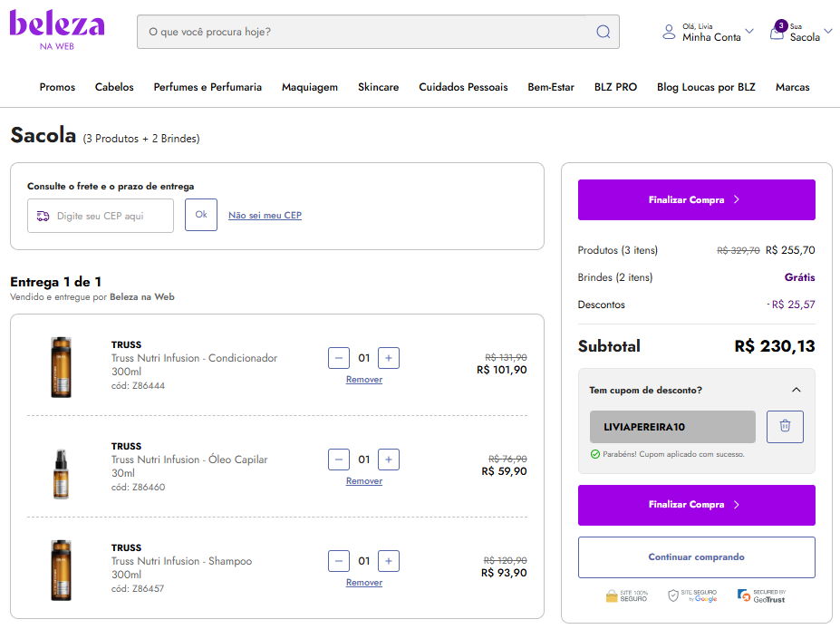The height and width of the screenshot is (629, 840).
Task: Click the LIVIAPEREIRA10 coupon field
Action: click(x=672, y=427)
